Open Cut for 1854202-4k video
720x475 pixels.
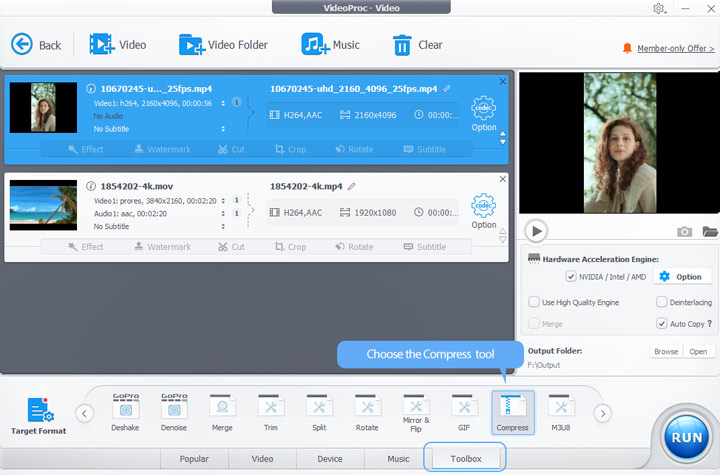231,247
